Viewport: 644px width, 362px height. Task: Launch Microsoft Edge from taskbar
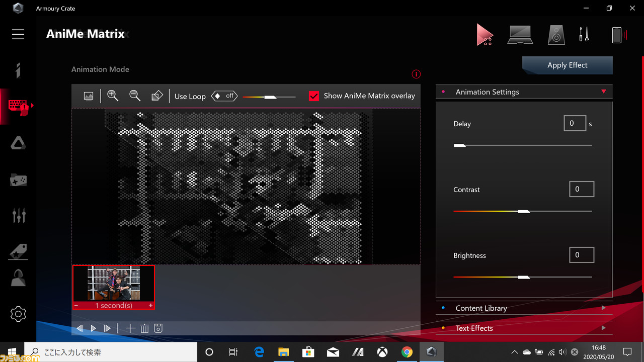[259, 352]
